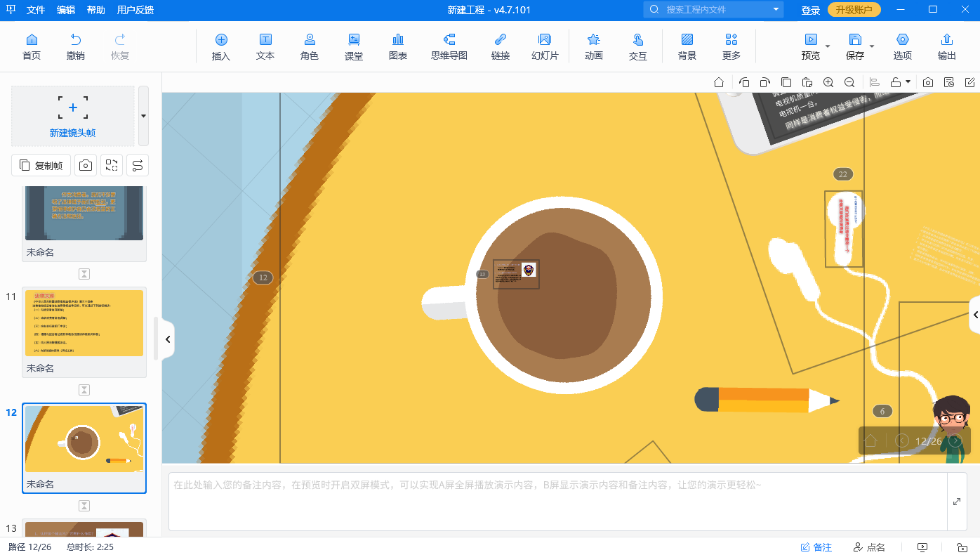980x555 pixels.
Task: Click rotate counterclockwise in canvas toolbar
Action: tap(744, 82)
